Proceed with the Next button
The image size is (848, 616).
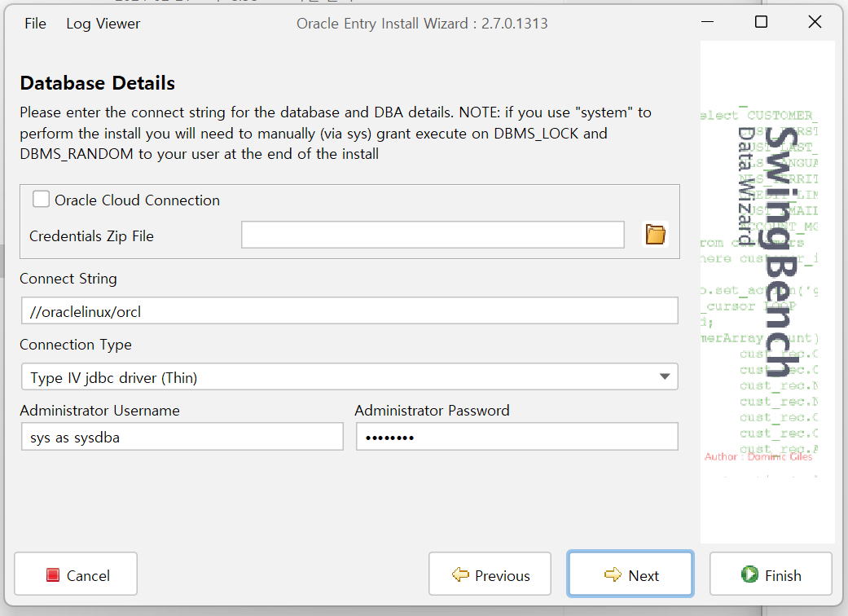tap(631, 574)
